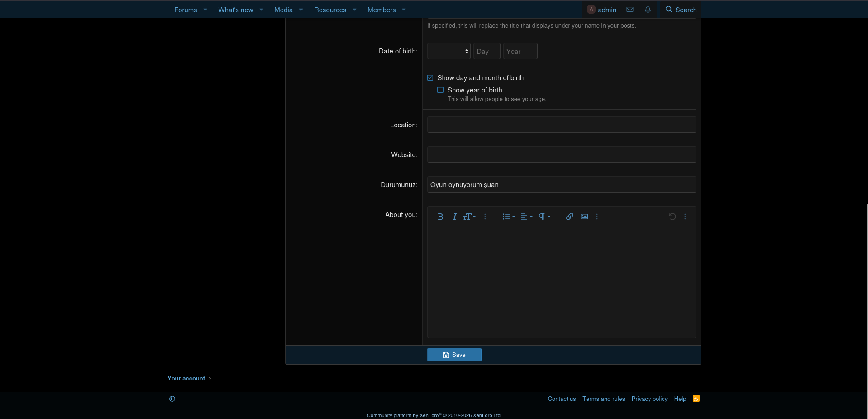Image resolution: width=868 pixels, height=419 pixels.
Task: Open the Help link in footer
Action: click(680, 399)
